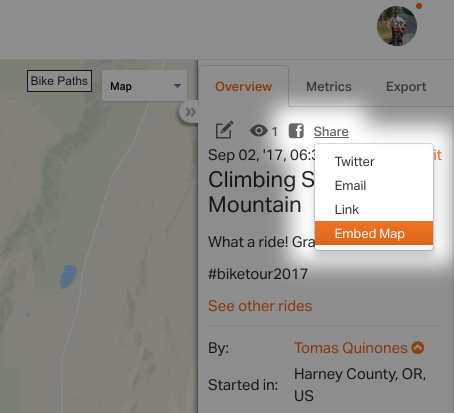
Task: Click the orange notification dot
Action: point(419,6)
